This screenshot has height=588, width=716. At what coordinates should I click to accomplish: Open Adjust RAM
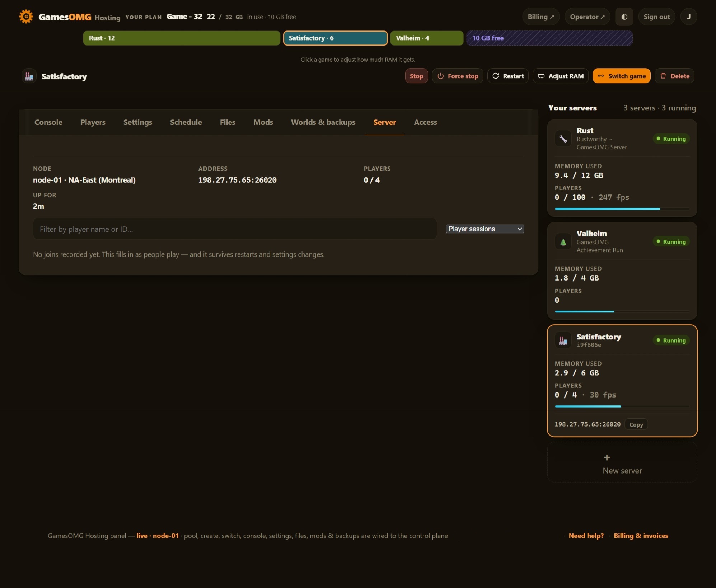[x=561, y=76]
